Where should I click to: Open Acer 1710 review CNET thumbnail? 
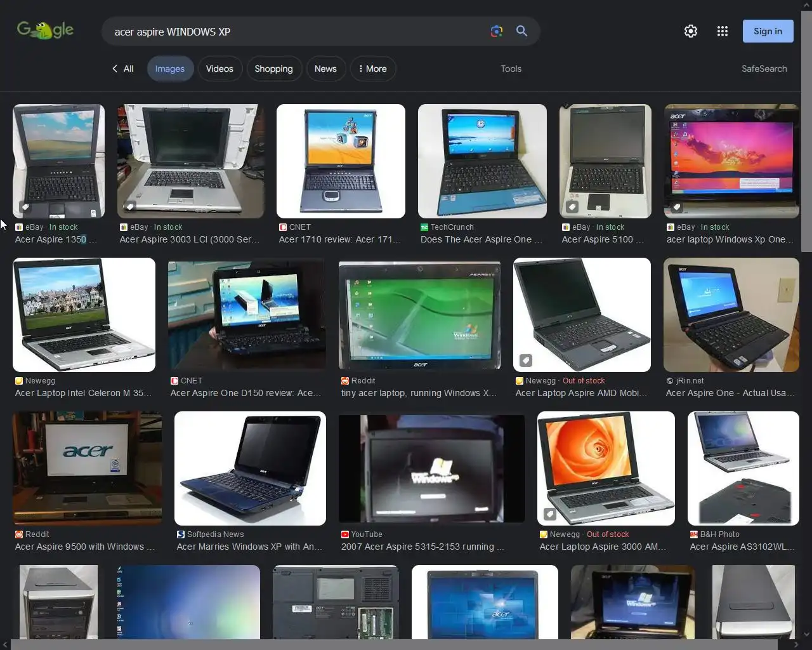[341, 161]
